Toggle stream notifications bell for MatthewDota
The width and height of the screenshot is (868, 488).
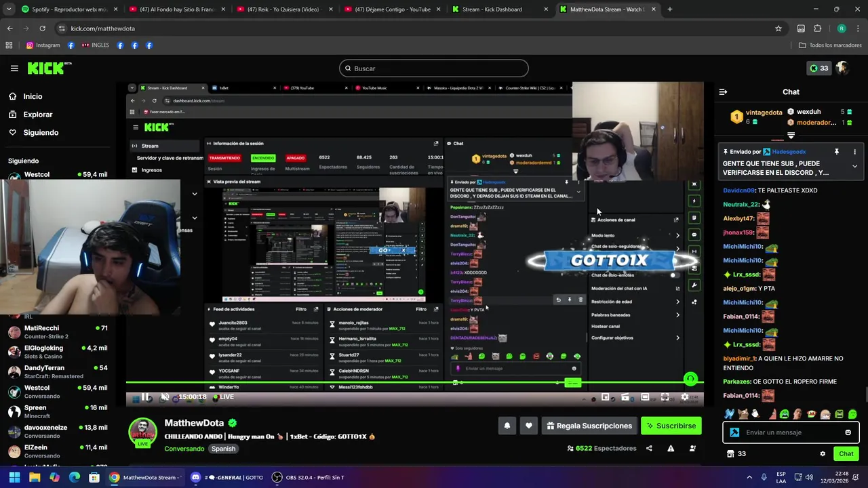coord(507,426)
